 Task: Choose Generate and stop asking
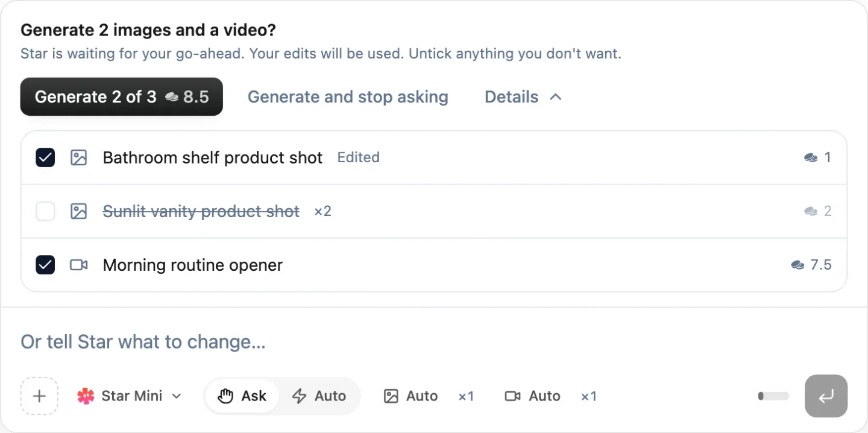pyautogui.click(x=348, y=96)
